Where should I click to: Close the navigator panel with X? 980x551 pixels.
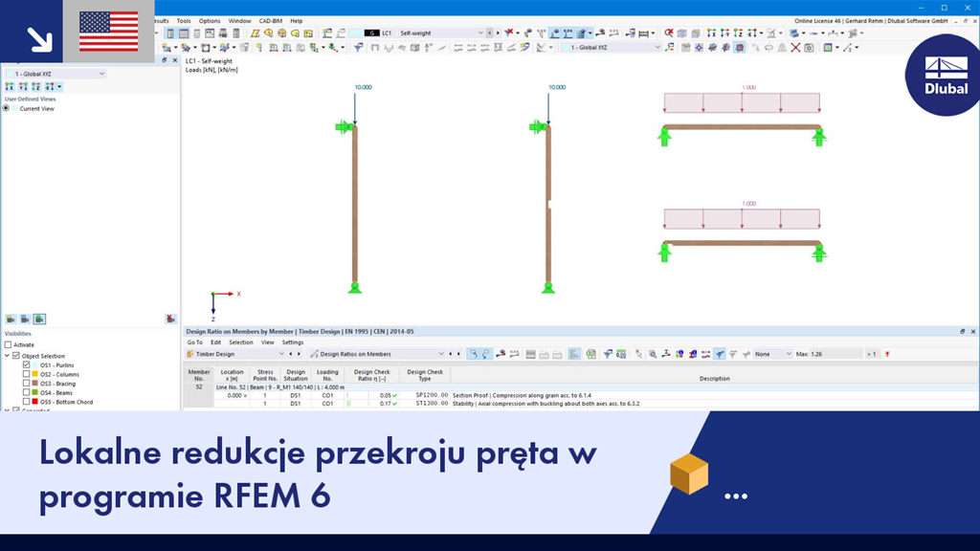coord(174,60)
